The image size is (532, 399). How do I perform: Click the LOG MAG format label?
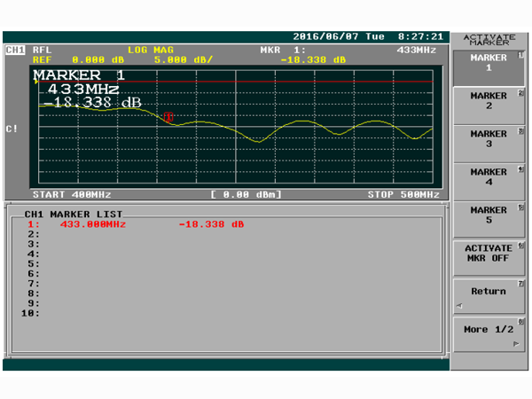(151, 51)
